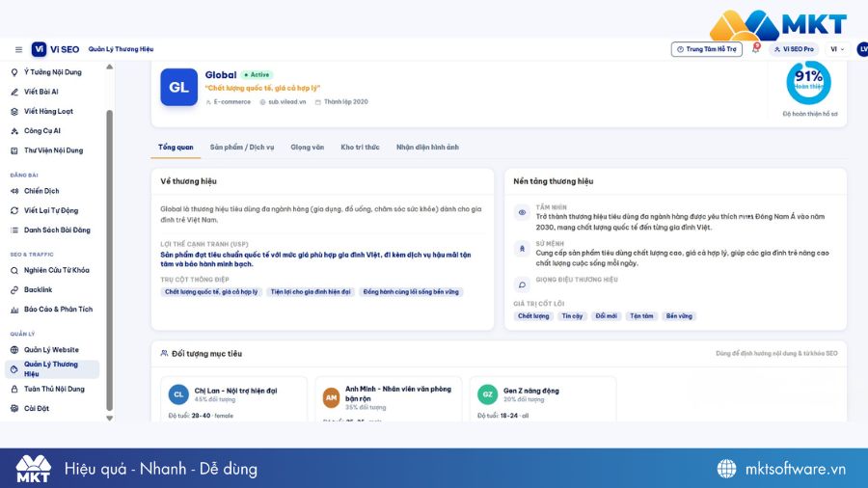Click the icon beside Công Cụ AI
This screenshot has height=488, width=868.
[x=14, y=131]
